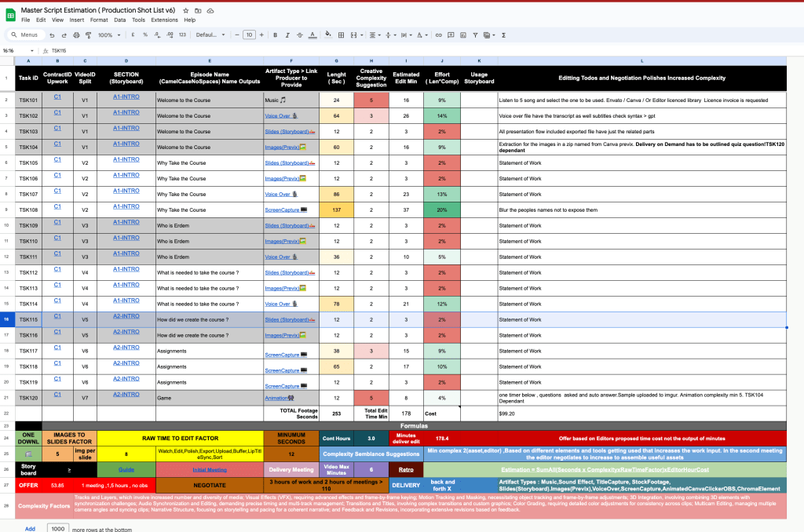Decrease decimal places
The width and height of the screenshot is (804, 532).
coord(157,35)
